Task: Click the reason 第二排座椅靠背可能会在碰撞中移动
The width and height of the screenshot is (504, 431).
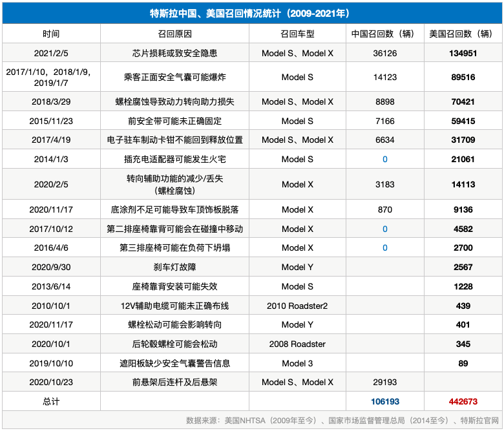Action: (x=174, y=229)
